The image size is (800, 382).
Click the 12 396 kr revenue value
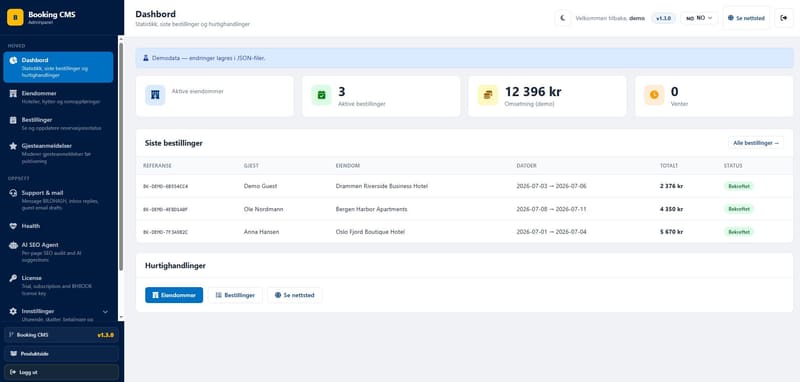pos(533,92)
